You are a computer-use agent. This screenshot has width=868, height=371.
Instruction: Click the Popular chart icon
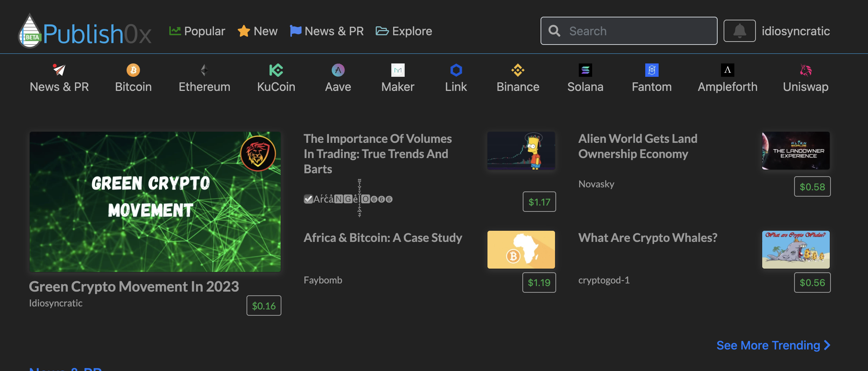coord(175,31)
